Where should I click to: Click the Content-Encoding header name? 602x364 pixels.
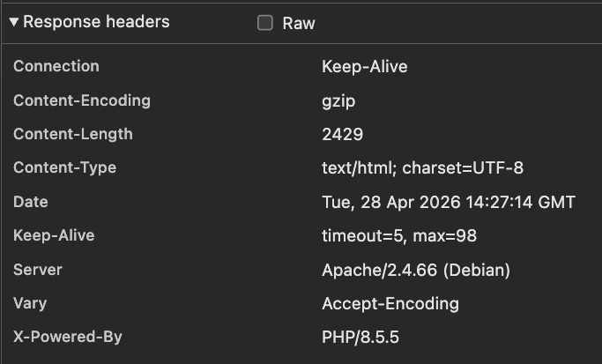(x=82, y=100)
